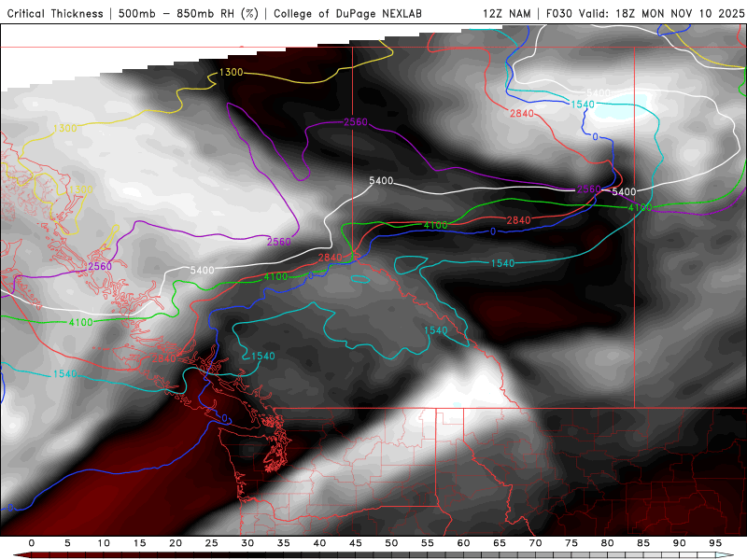Select the '18Z MON NOV 10 2025' valid time
The width and height of the screenshot is (747, 560).
[x=680, y=13]
